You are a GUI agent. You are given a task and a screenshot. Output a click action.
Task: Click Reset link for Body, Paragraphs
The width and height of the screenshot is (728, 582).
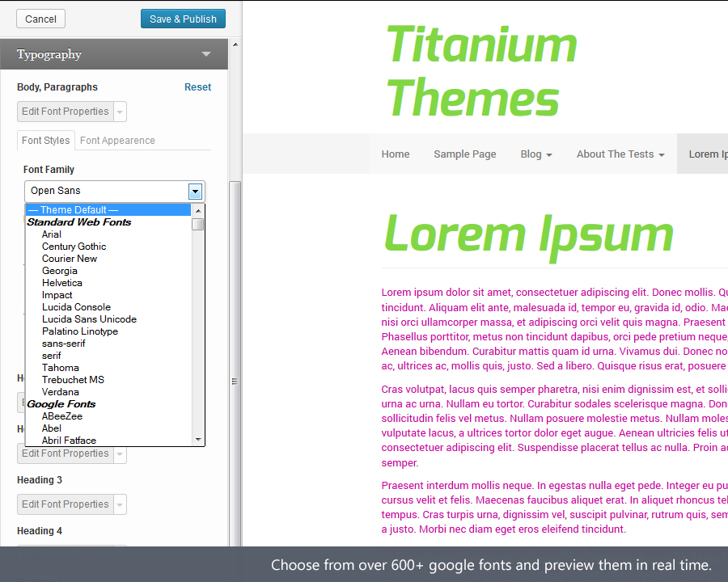click(197, 86)
